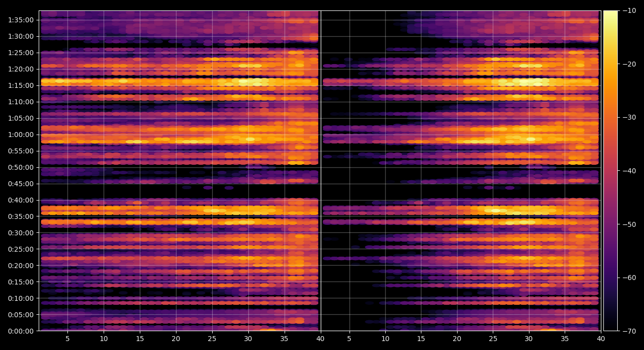The height and width of the screenshot is (350, 644).
Task: Select the −30 colorbar tick value
Action: [x=629, y=117]
